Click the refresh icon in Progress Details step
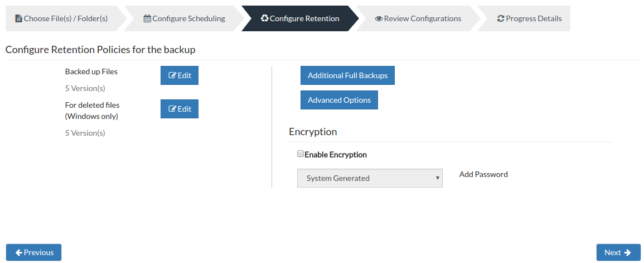The height and width of the screenshot is (263, 644). 501,18
